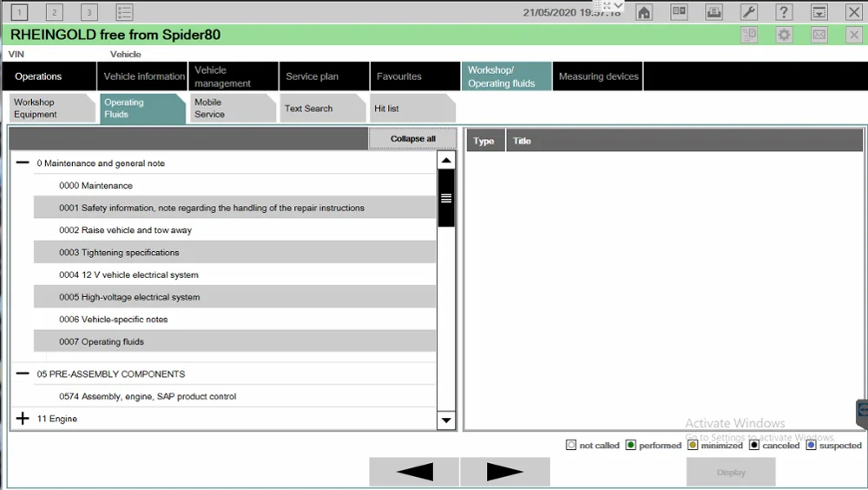
Task: Click the tree scrollbar up arrow
Action: pos(446,160)
